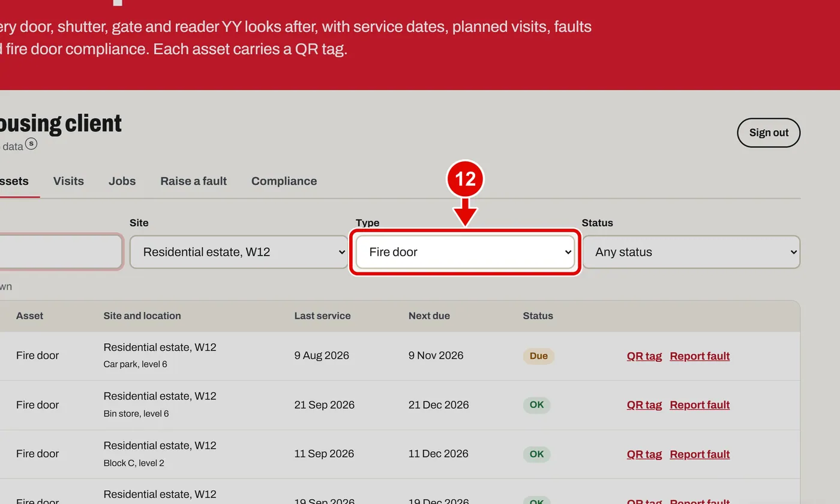Click the Car park, level 6 location text
Viewport: 840px width, 504px height.
(x=135, y=364)
